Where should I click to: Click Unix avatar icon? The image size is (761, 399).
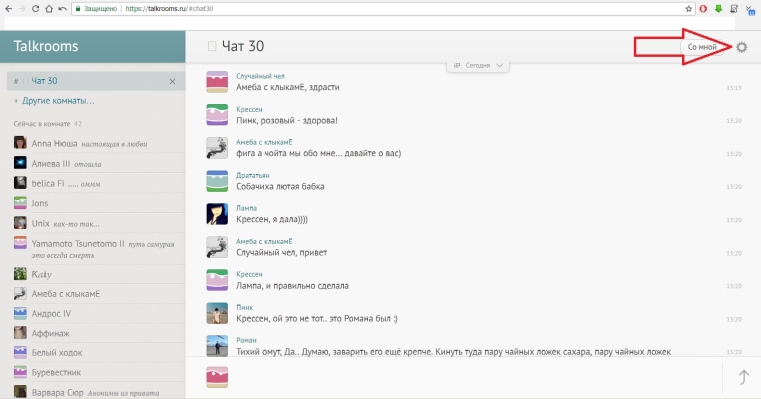[20, 223]
